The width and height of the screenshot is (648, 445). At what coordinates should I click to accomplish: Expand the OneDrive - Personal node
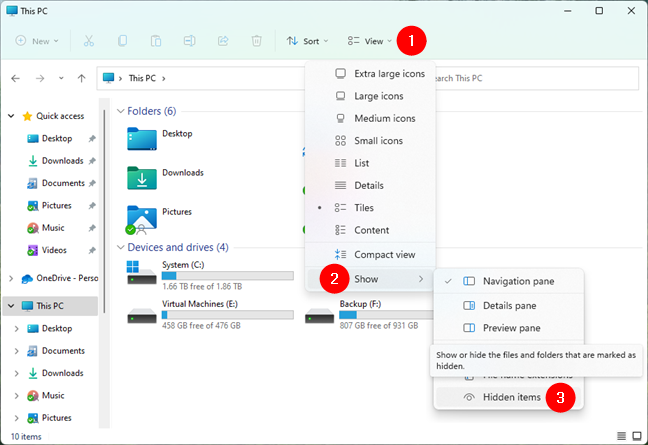(x=11, y=278)
